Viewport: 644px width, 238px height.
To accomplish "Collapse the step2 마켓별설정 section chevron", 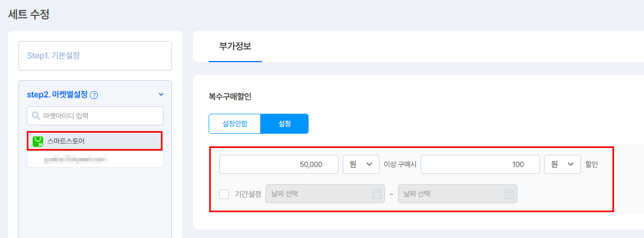I will click(x=161, y=95).
